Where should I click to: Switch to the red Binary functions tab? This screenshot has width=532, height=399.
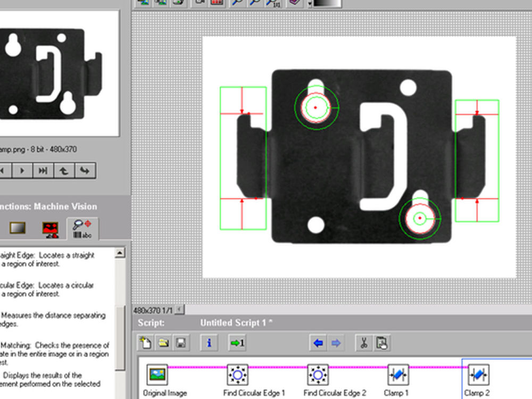[50, 230]
